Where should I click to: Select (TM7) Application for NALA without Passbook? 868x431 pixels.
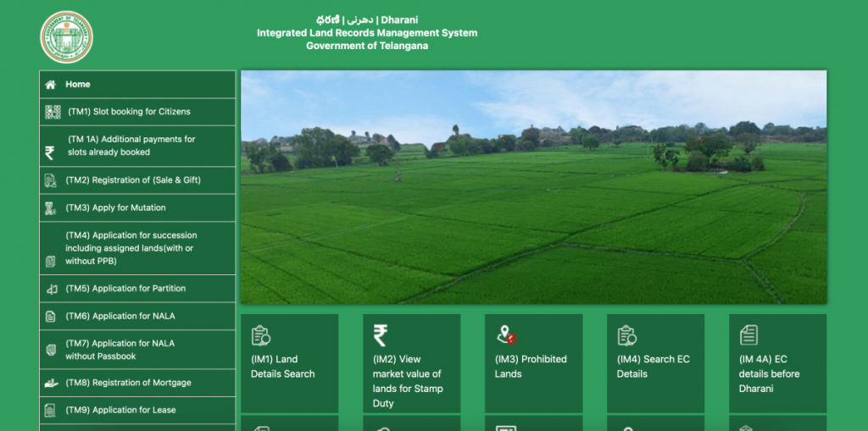(x=120, y=350)
